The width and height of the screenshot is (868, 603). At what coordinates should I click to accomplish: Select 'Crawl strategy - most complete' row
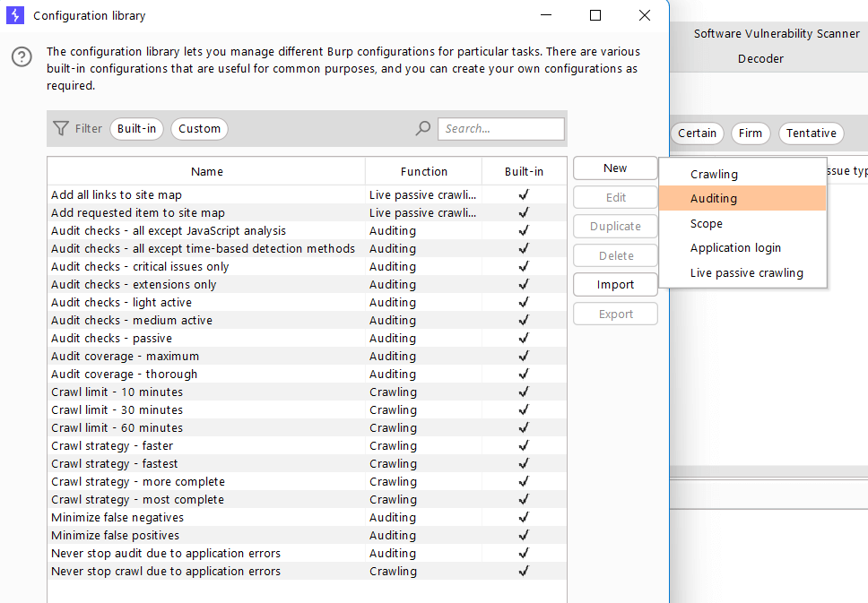(x=308, y=500)
